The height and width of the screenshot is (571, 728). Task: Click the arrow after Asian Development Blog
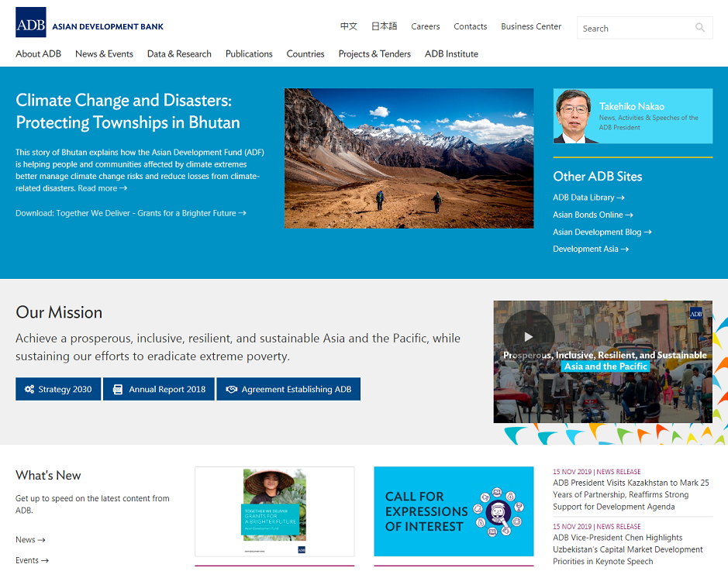click(647, 232)
